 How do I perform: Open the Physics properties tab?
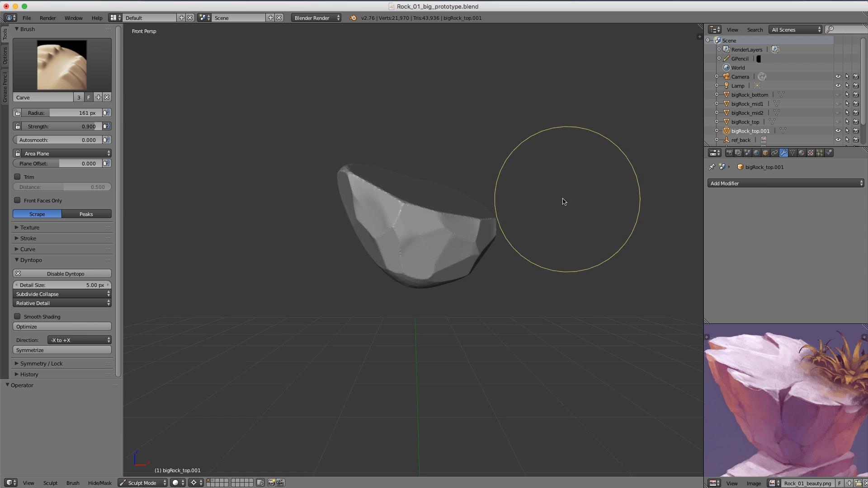829,153
